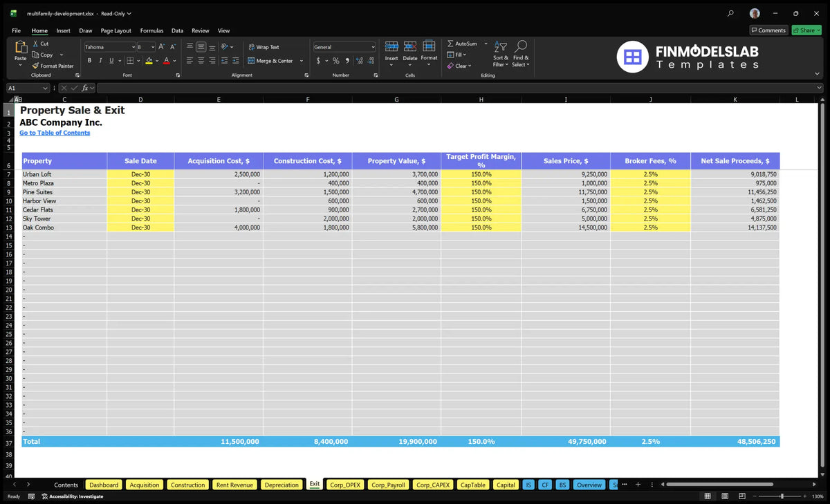830x504 pixels.
Task: Click the Insert cells icon
Action: 391,46
